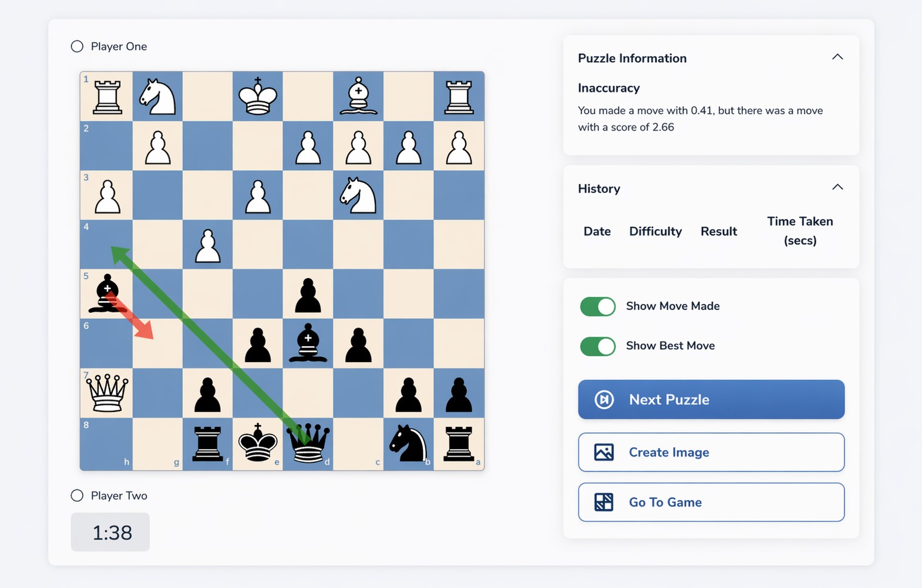Collapse the Puzzle Information section

[837, 57]
